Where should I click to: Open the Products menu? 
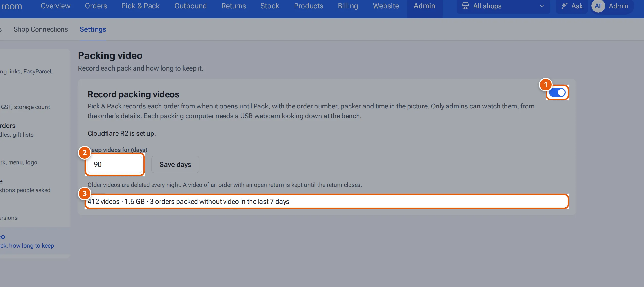tap(308, 6)
